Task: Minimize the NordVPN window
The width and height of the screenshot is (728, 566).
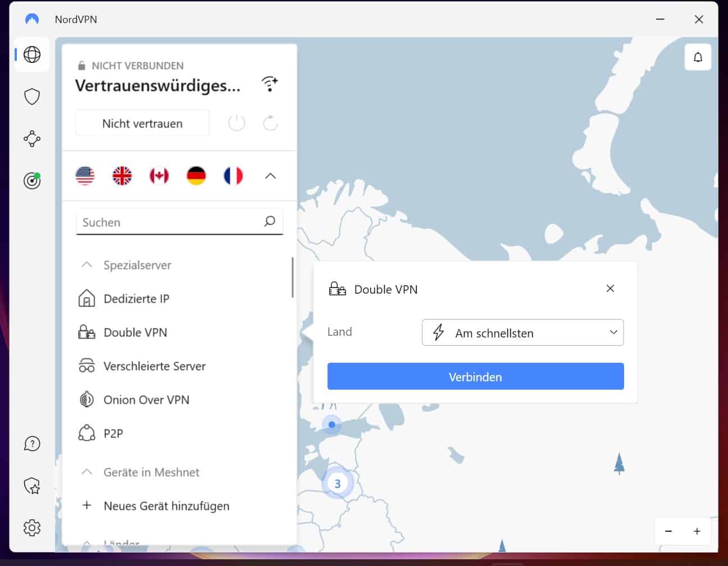Action: [660, 19]
